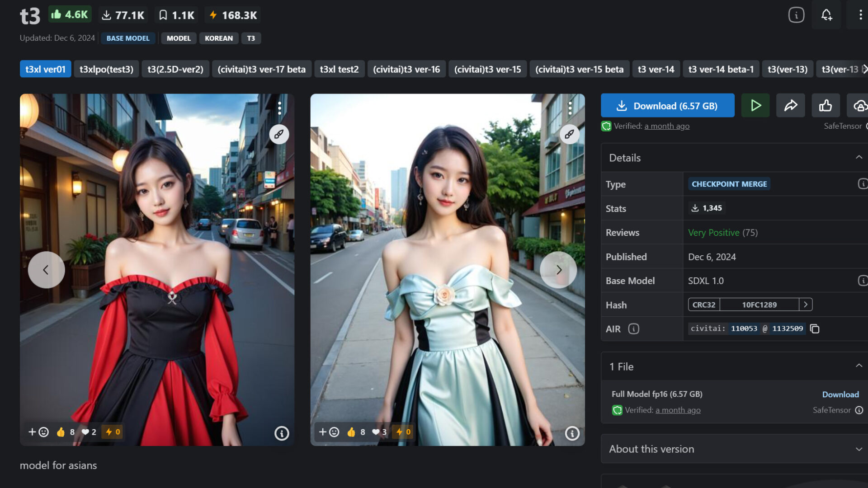Cycle hash type with arrow next to 10FC1289
The image size is (868, 488).
pos(806,305)
